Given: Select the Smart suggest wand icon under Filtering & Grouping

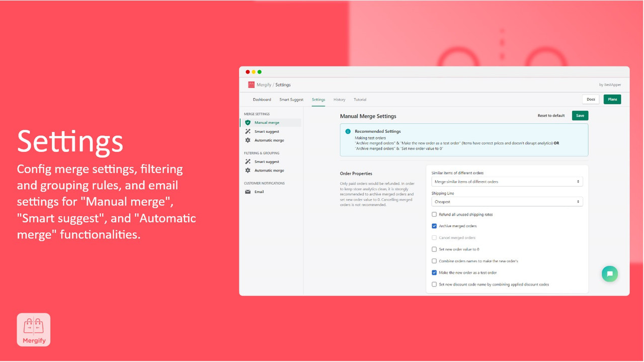Looking at the screenshot, I should [x=248, y=161].
